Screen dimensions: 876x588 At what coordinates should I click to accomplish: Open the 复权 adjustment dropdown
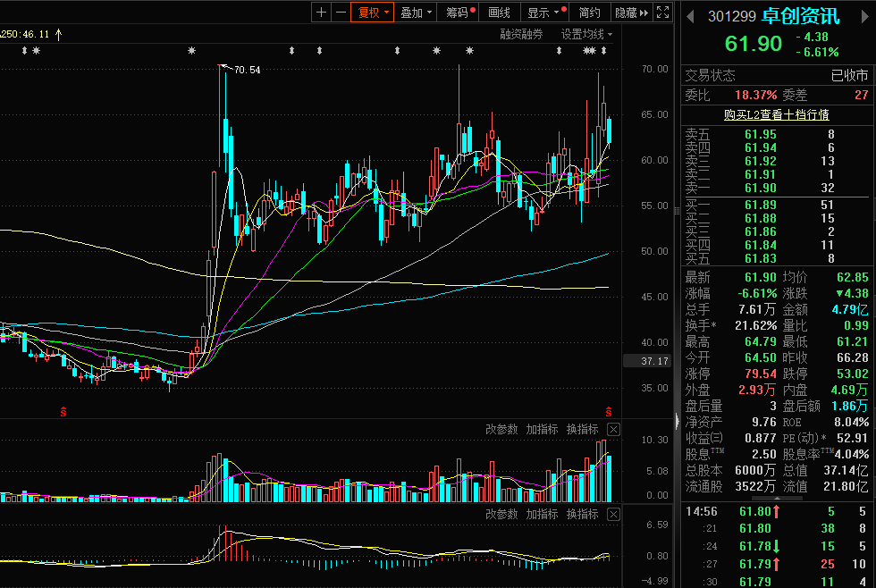coord(373,13)
